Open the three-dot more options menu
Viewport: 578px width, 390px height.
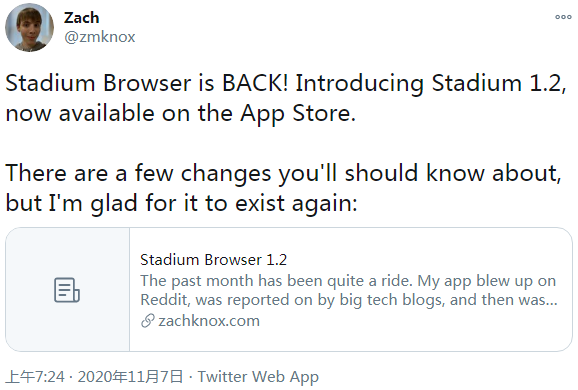click(563, 17)
